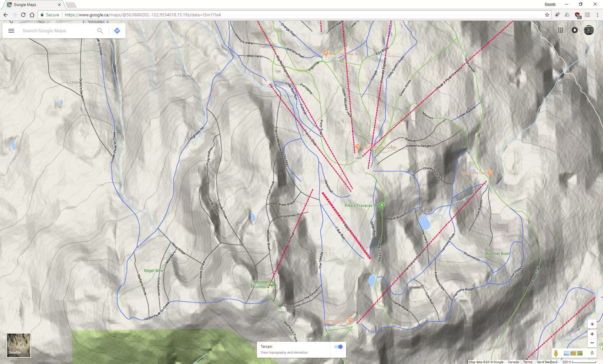Open the Google notifications bell
Screen dimensions: 603x364
pos(575,30)
